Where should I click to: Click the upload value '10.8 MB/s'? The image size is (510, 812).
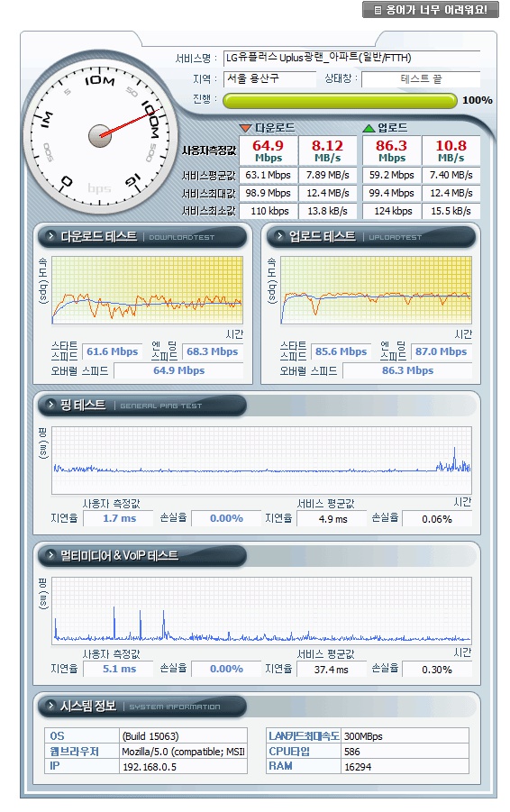451,151
